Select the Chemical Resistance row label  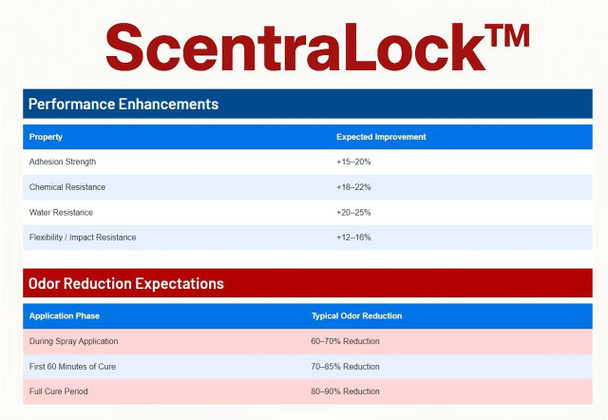(x=67, y=187)
